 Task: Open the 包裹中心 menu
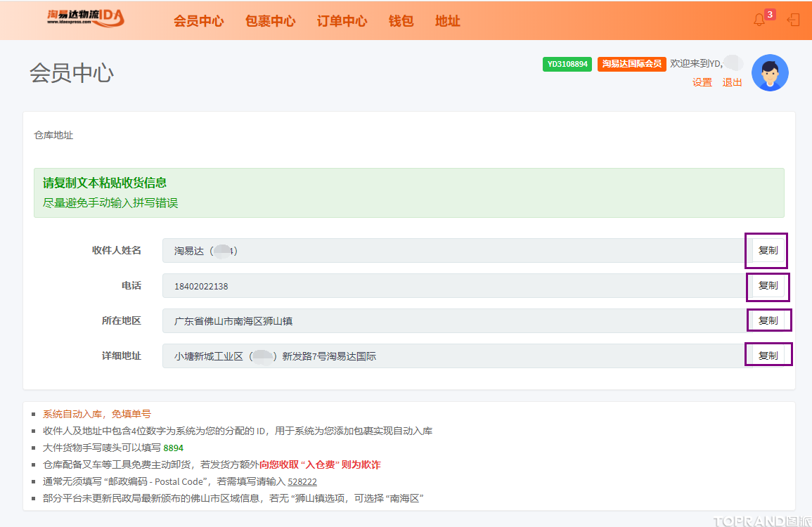271,21
